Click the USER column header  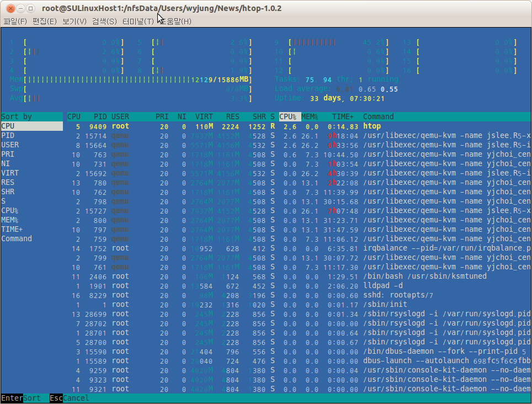[120, 116]
